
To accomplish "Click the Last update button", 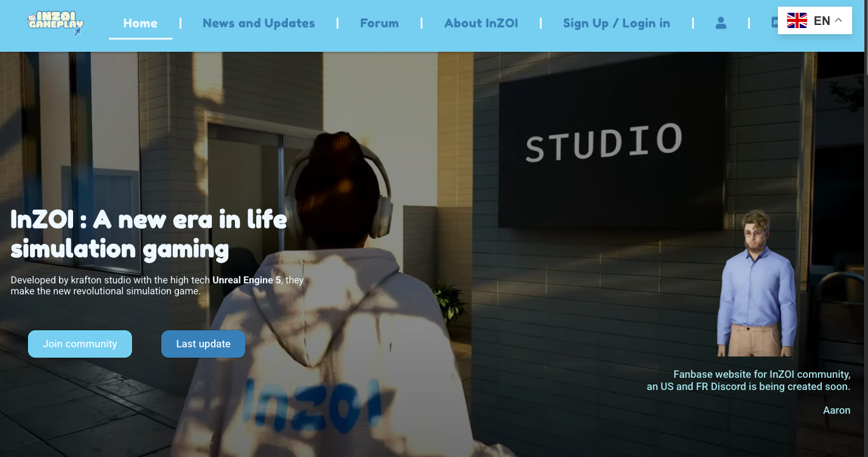I will coord(203,344).
